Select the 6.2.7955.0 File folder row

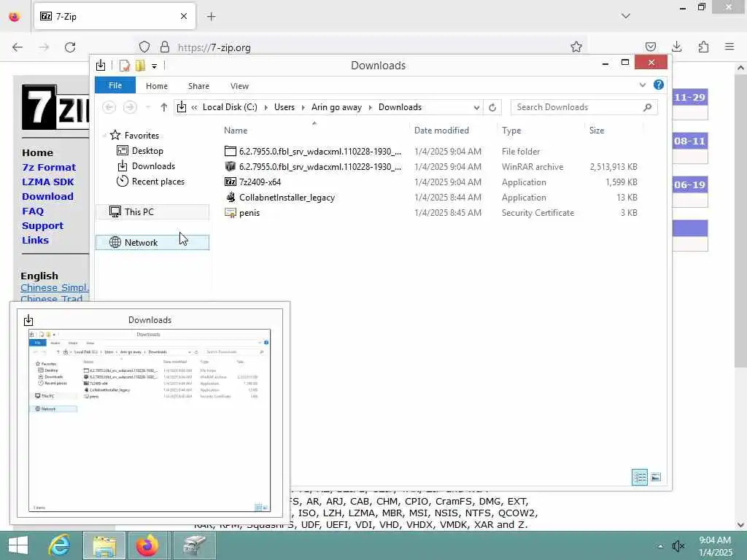coord(430,152)
